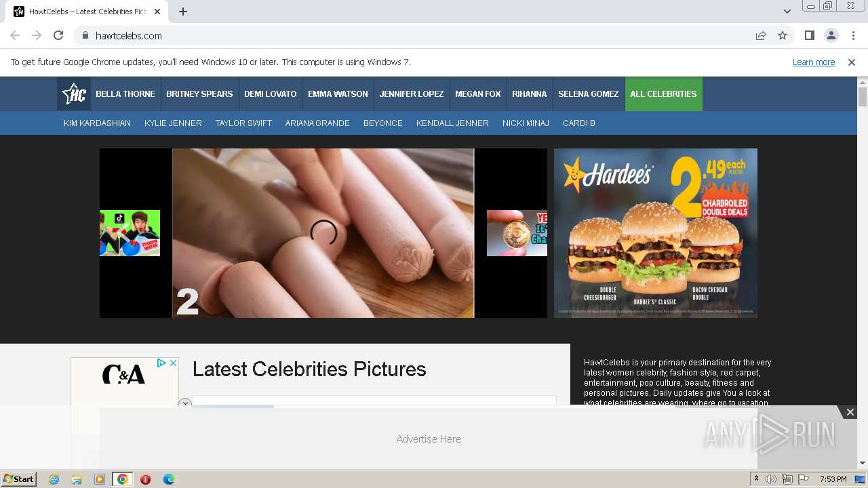Open AdChoices icon on C&A ad
The image size is (868, 488).
pos(161,363)
